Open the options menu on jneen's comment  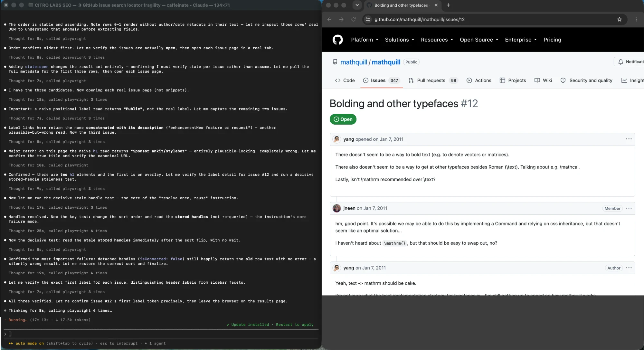coord(629,208)
